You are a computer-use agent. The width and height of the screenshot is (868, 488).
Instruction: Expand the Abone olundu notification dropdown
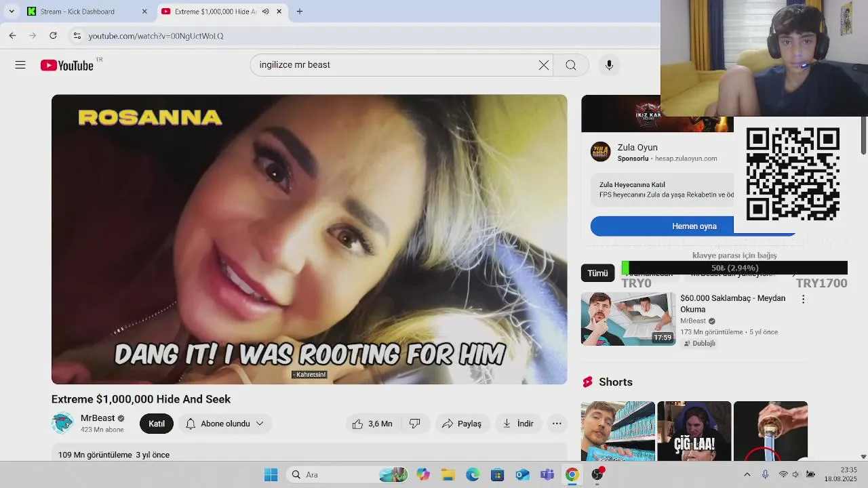tap(224, 424)
